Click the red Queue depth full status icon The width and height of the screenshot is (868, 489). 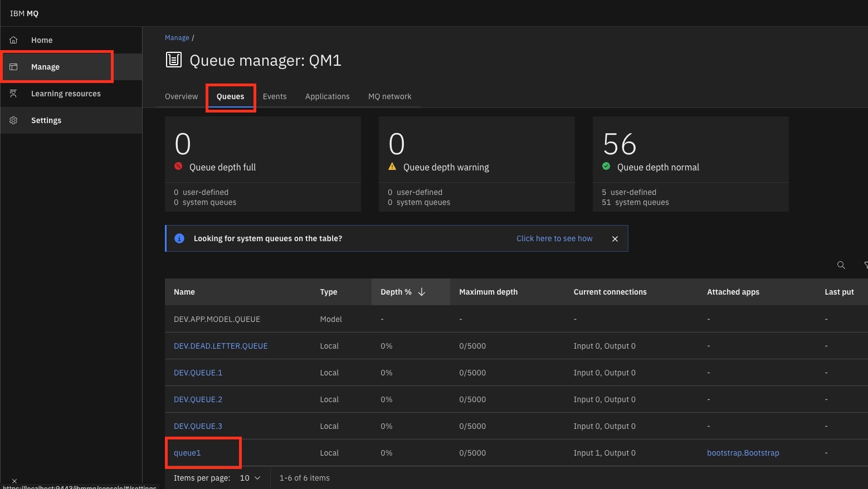click(x=178, y=166)
